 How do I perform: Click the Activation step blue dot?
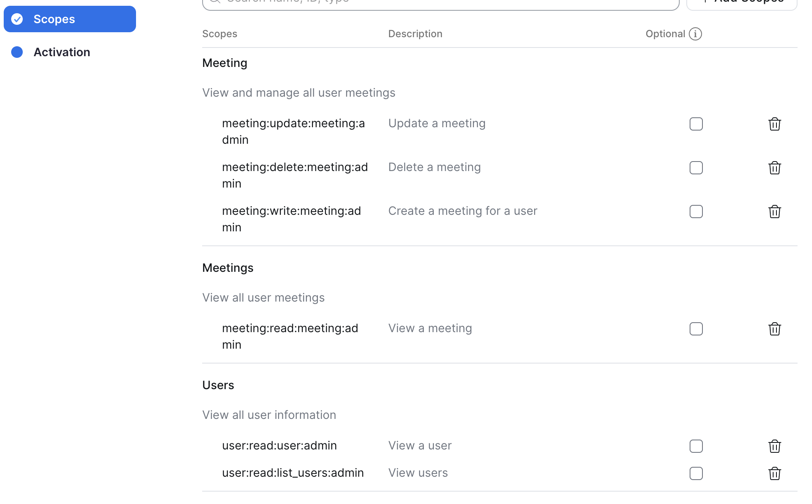pyautogui.click(x=17, y=52)
